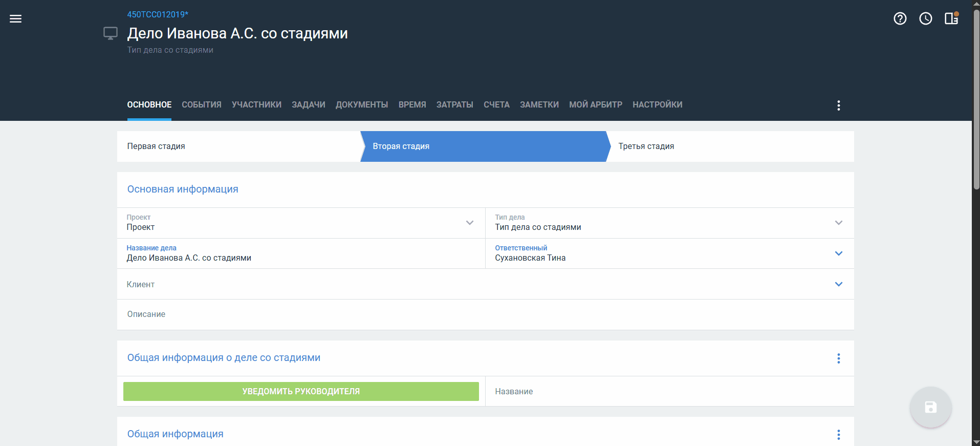Screen dimensions: 980x446
Task: Switch to the События tab
Action: (x=202, y=105)
